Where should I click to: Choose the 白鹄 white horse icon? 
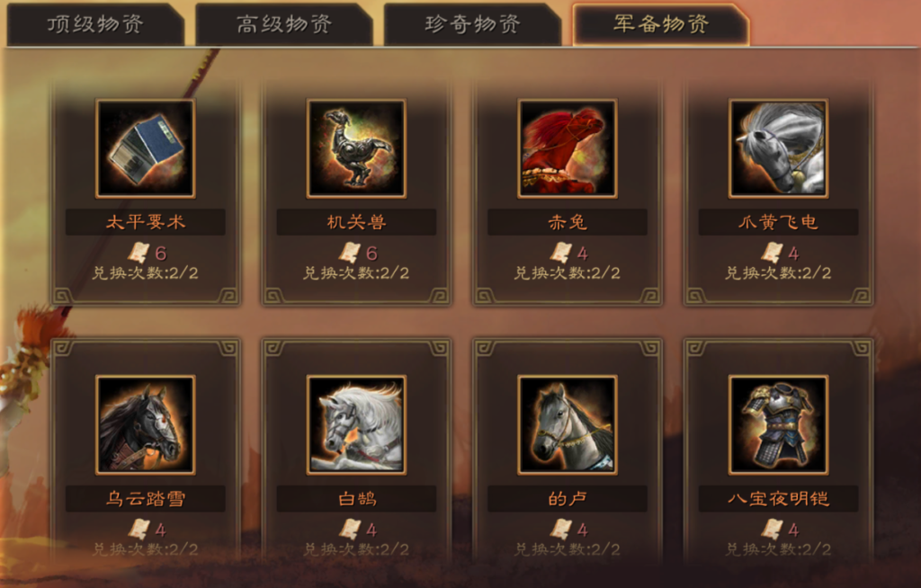[x=356, y=424]
